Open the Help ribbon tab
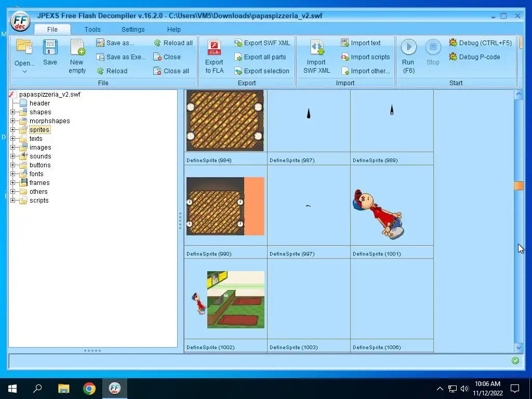Screen dimensions: 532x399 tap(174, 30)
